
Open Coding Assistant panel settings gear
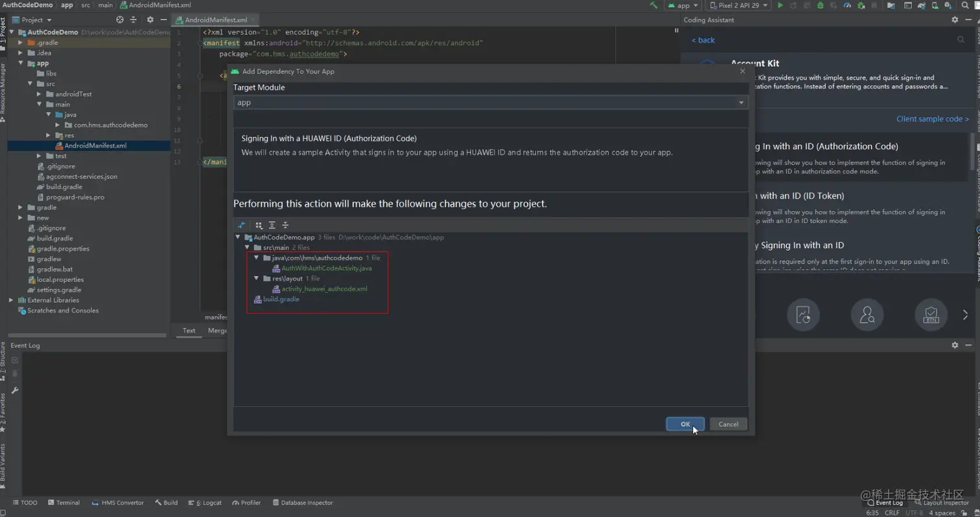pos(955,20)
